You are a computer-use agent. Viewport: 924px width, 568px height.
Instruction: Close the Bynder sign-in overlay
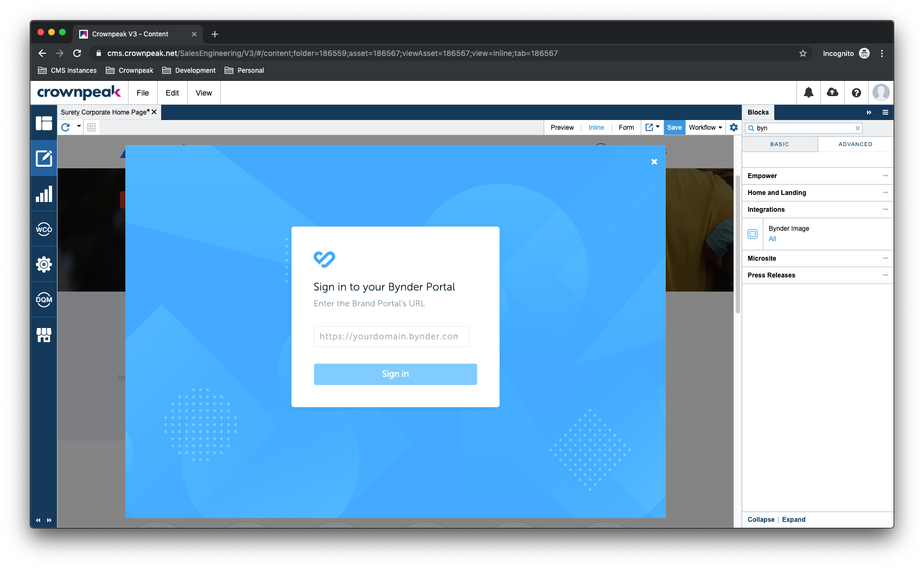(654, 162)
